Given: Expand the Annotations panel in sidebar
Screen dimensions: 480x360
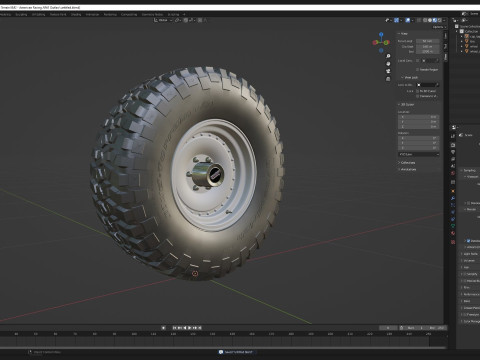Looking at the screenshot, I should click(407, 169).
